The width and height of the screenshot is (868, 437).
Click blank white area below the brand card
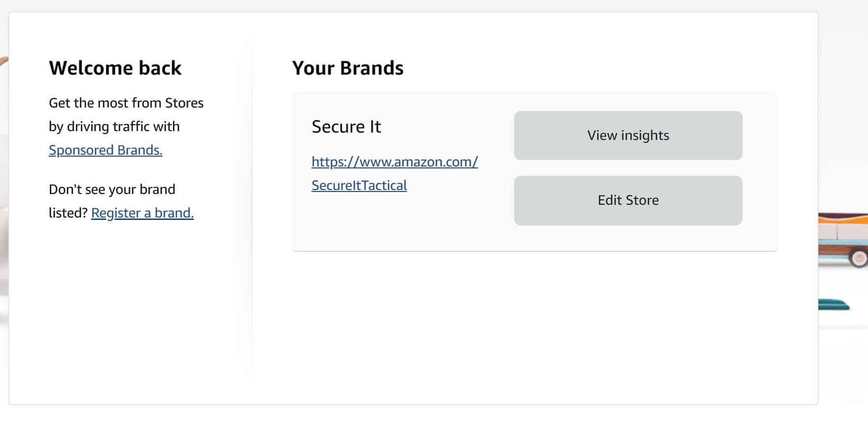535,324
